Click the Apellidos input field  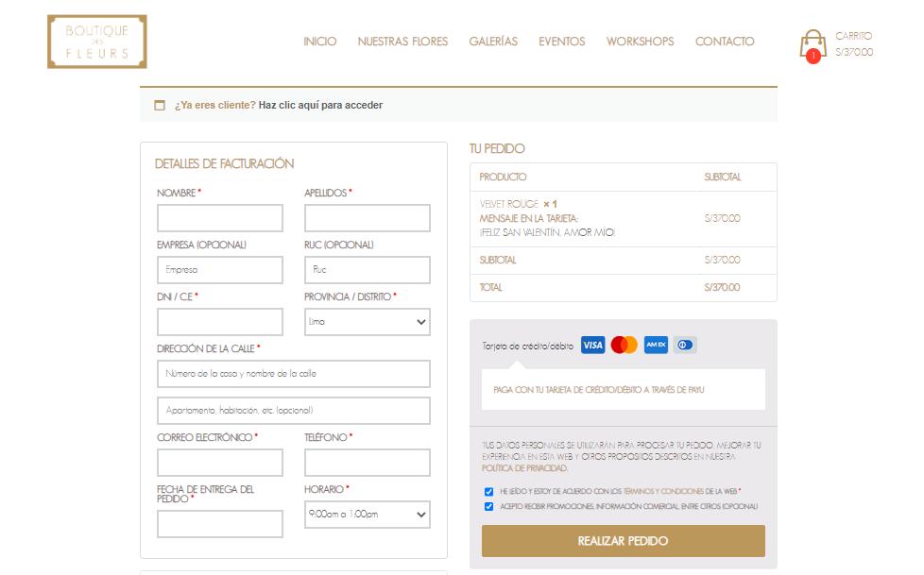pos(368,218)
